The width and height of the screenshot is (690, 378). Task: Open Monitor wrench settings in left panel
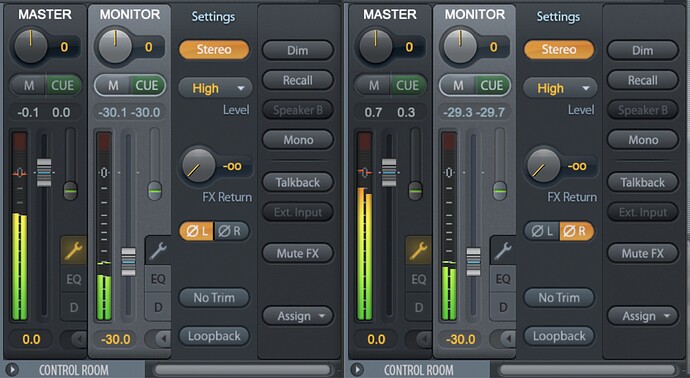pos(158,250)
